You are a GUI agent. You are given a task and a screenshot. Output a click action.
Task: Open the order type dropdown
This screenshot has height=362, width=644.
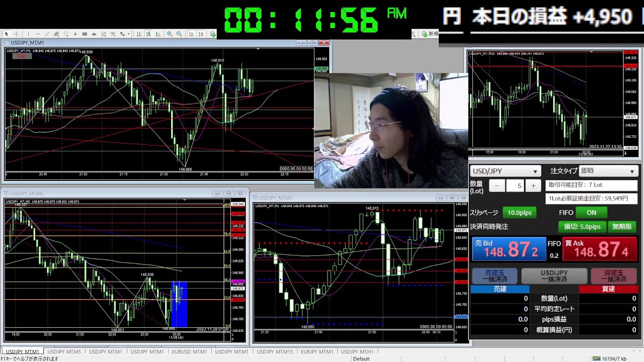point(608,171)
